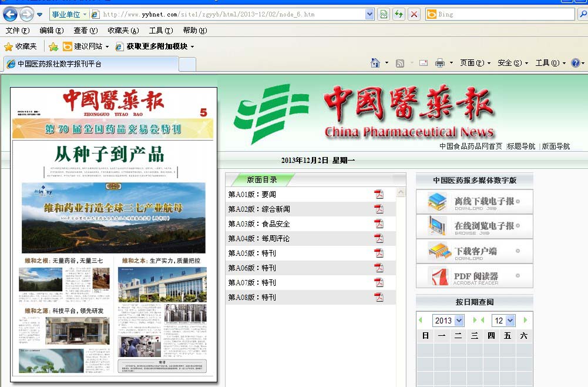Open the month 12 dropdown
Viewport: 588px width, 387px height.
503,321
